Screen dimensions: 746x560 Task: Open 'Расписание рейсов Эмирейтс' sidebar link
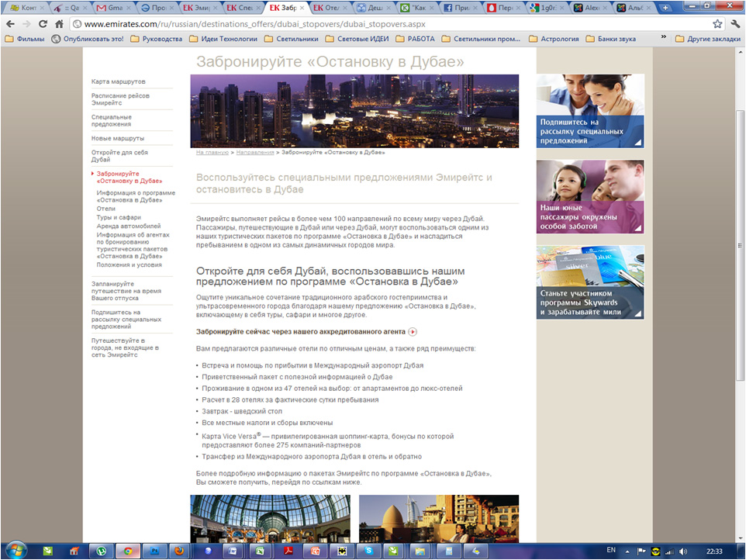[x=120, y=99]
